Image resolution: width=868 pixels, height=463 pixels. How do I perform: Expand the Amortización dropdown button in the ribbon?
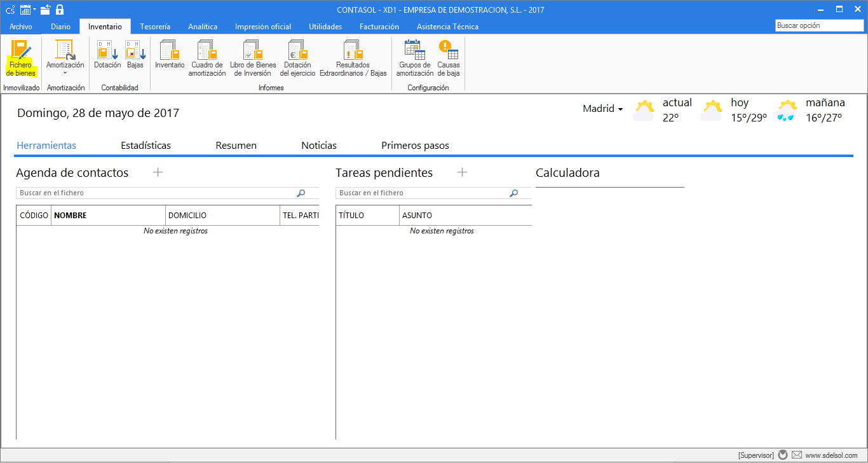[x=65, y=58]
